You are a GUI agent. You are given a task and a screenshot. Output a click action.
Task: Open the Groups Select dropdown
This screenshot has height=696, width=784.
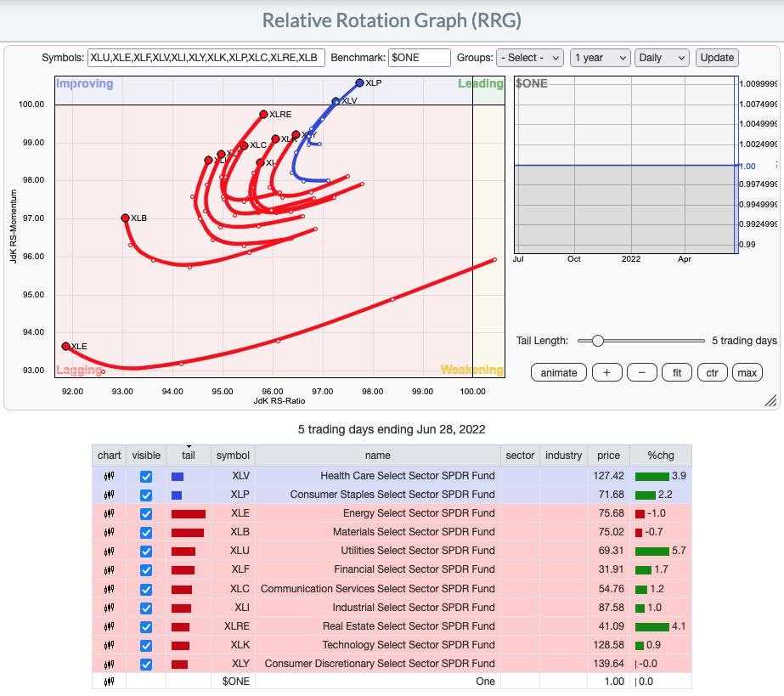pos(530,58)
